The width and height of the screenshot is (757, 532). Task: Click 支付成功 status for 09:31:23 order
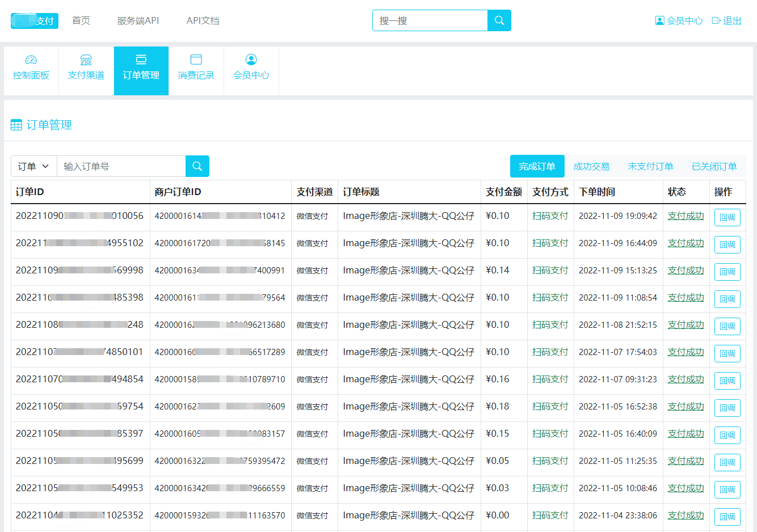point(685,379)
